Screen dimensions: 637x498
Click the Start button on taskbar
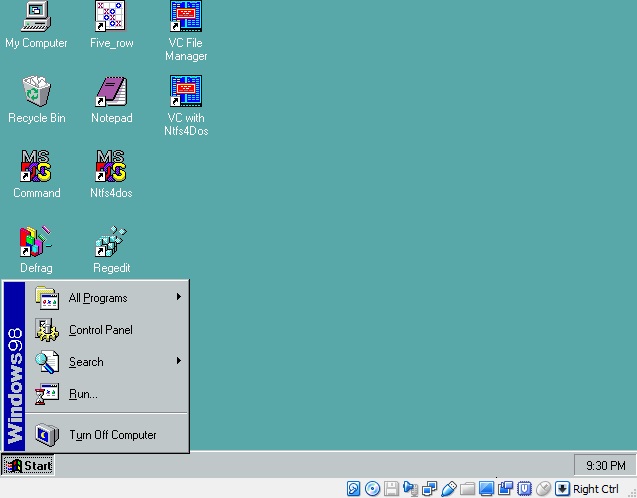click(x=28, y=466)
